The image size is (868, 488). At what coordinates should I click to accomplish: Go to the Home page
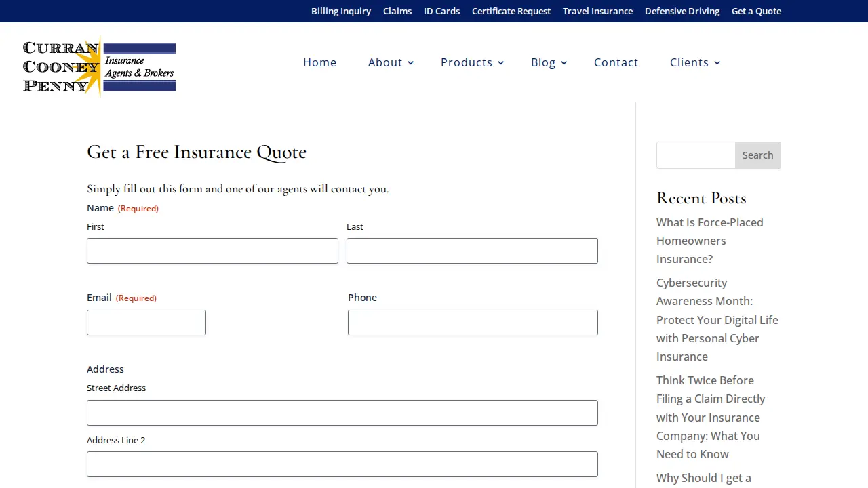pos(320,62)
